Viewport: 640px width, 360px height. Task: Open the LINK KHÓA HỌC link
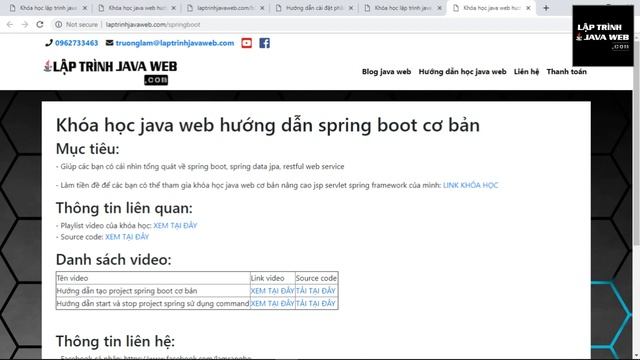pos(471,185)
